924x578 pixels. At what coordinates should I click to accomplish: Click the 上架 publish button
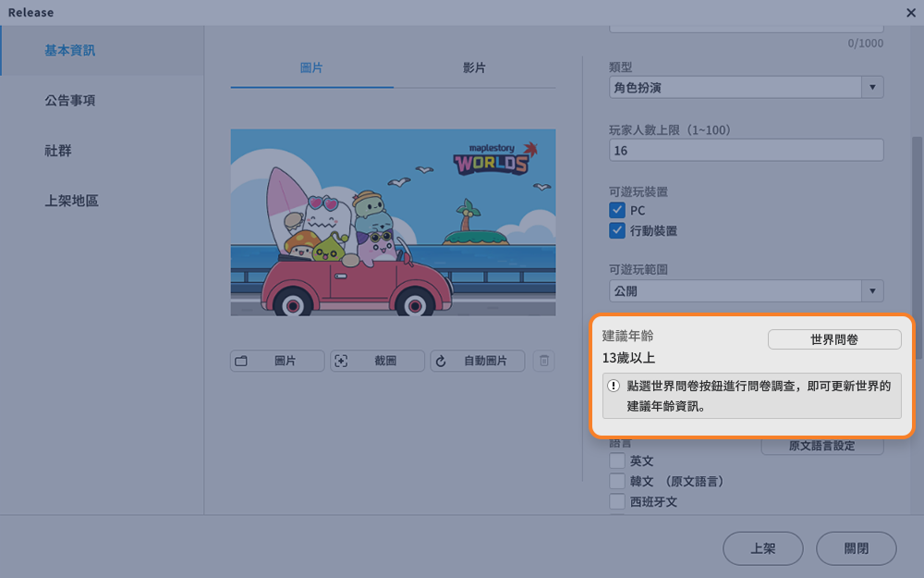coord(762,548)
